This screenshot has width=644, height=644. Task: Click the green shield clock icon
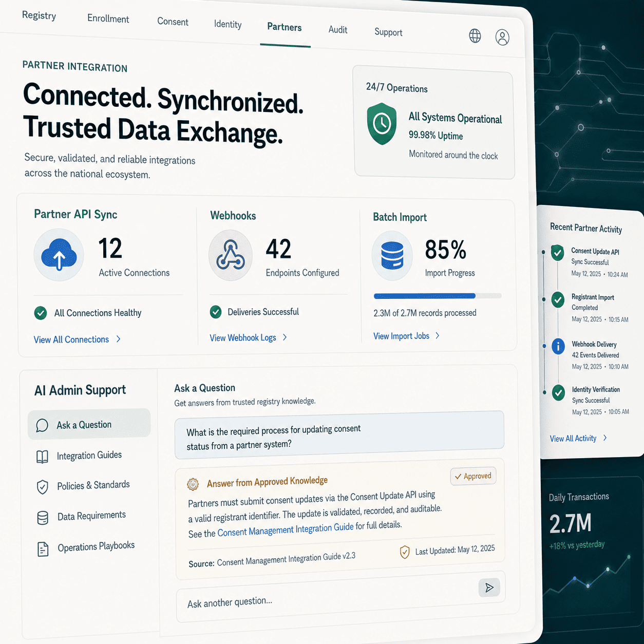click(x=382, y=124)
